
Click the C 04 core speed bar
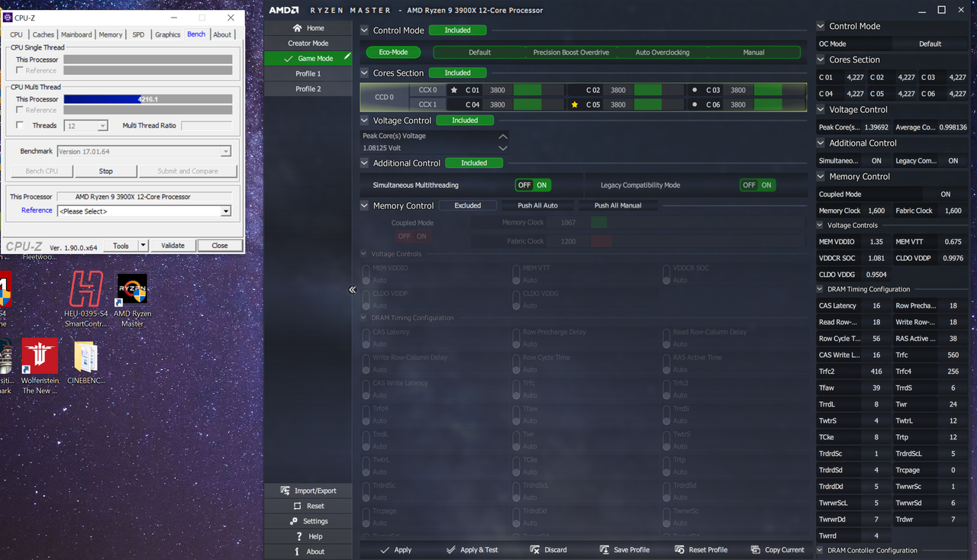(x=540, y=105)
